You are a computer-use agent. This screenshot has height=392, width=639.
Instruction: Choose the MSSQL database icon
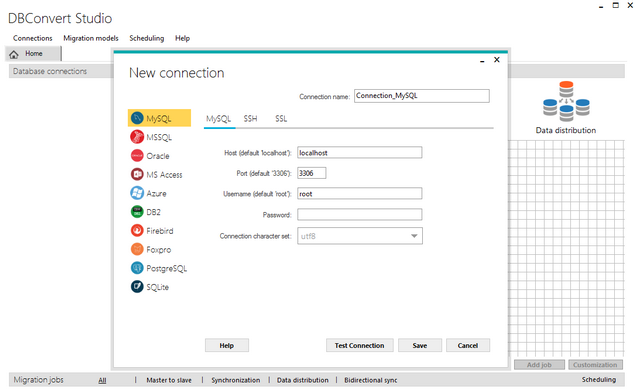pos(137,137)
